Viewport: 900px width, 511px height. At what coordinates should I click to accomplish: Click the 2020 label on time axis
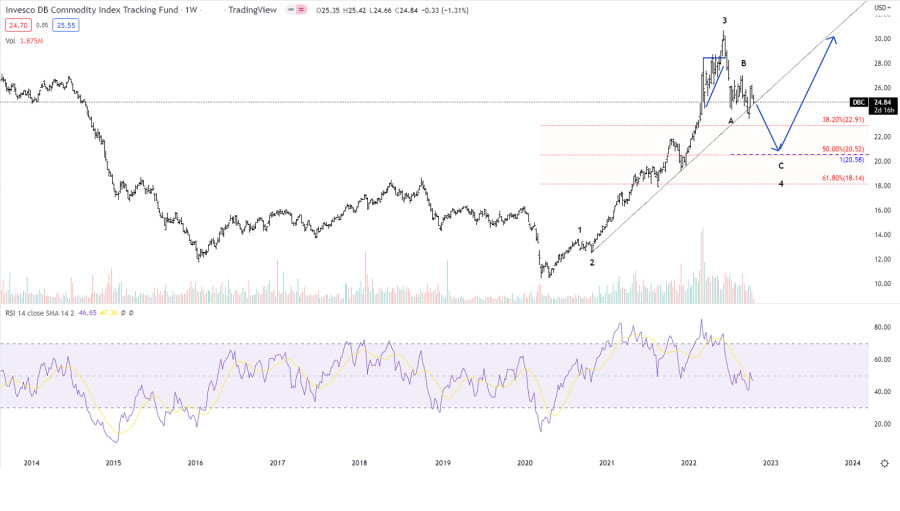click(525, 463)
